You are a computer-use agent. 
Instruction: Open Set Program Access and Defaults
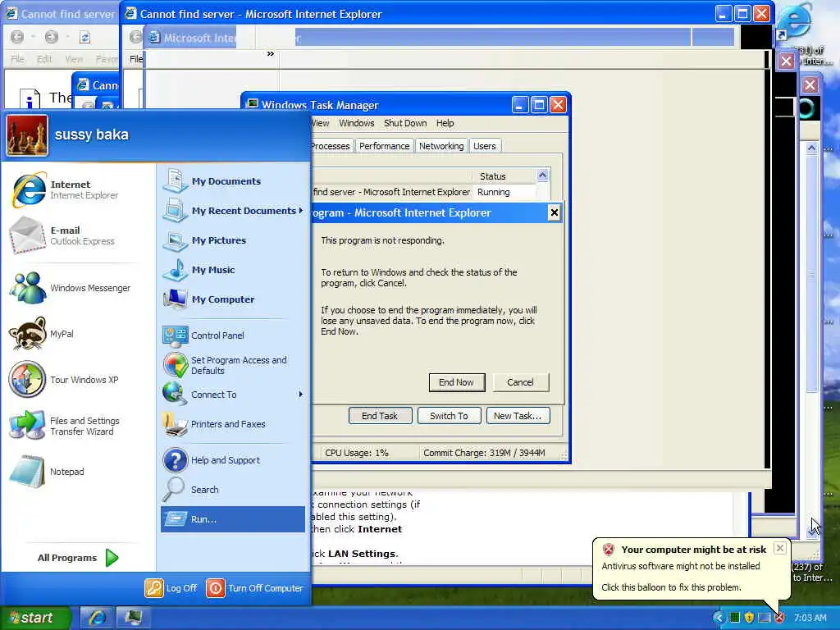(x=232, y=365)
